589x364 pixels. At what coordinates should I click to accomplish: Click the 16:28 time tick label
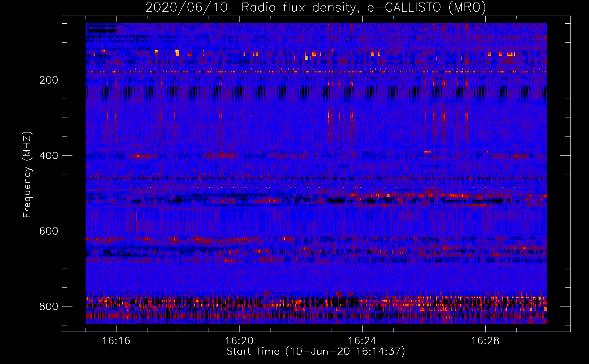pos(485,341)
